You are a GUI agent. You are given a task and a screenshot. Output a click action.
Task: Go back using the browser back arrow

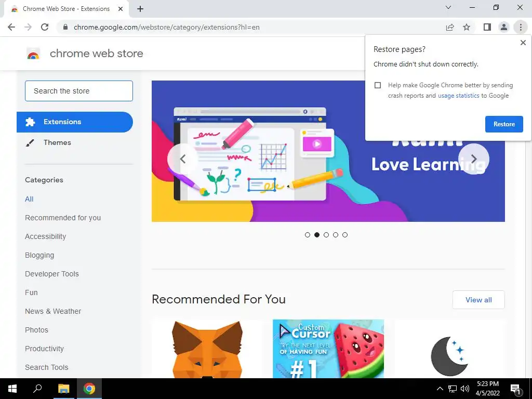click(x=11, y=27)
